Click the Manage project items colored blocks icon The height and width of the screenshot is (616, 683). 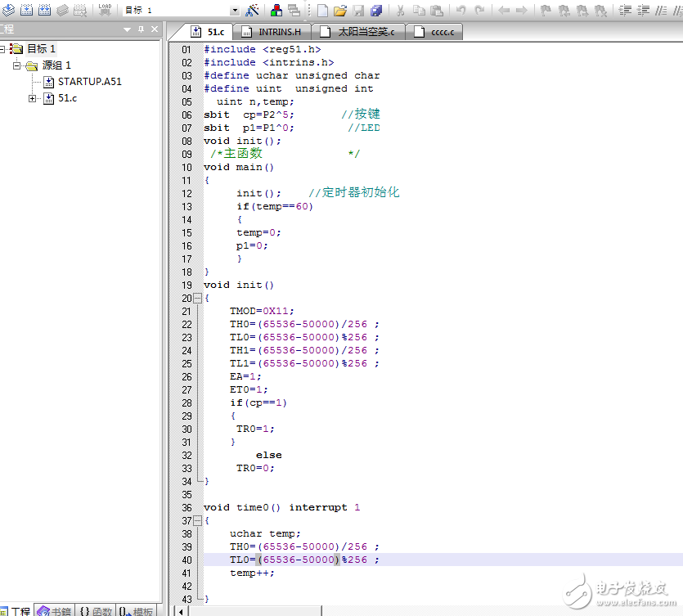[x=276, y=11]
